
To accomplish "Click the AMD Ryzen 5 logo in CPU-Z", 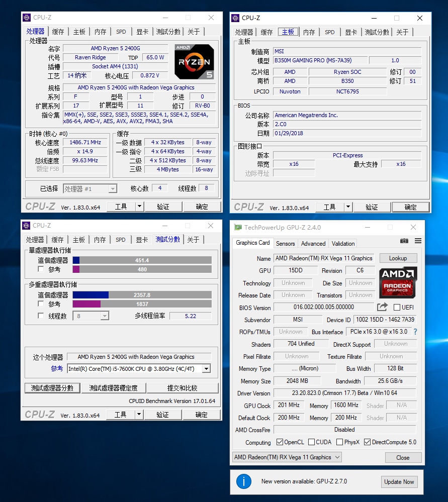I will (x=194, y=61).
